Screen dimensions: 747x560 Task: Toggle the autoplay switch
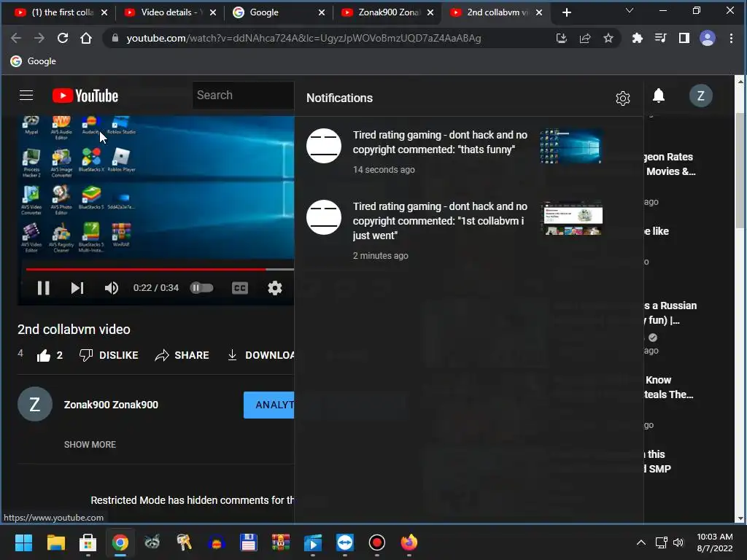pos(201,287)
